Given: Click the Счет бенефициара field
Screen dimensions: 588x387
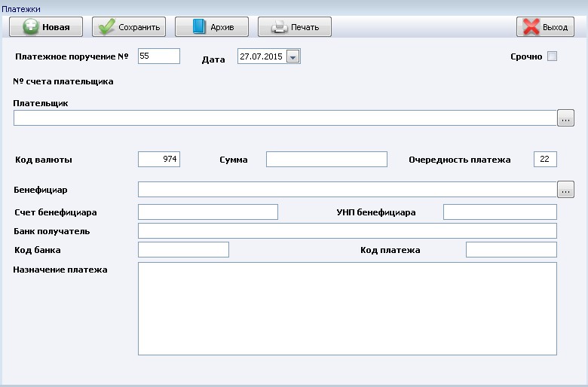Looking at the screenshot, I should [208, 212].
